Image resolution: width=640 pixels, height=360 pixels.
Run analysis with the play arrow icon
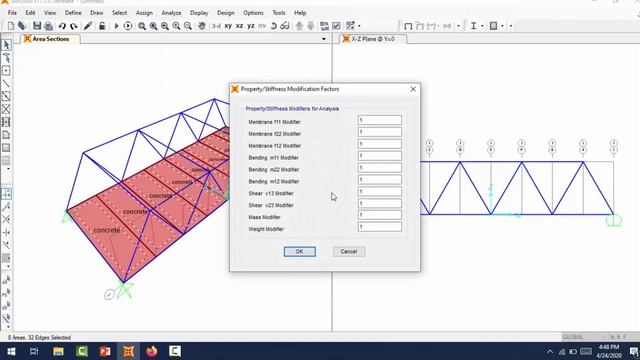click(x=116, y=26)
